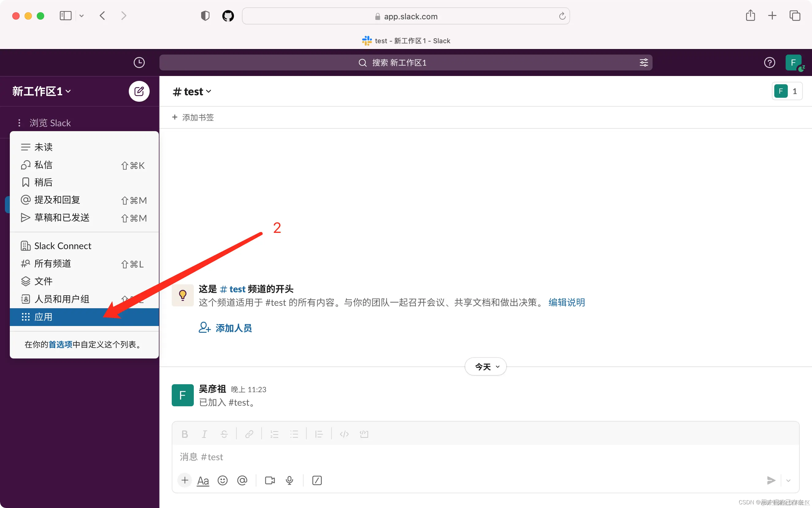812x508 pixels.
Task: Reload the page in Safari
Action: click(x=562, y=16)
